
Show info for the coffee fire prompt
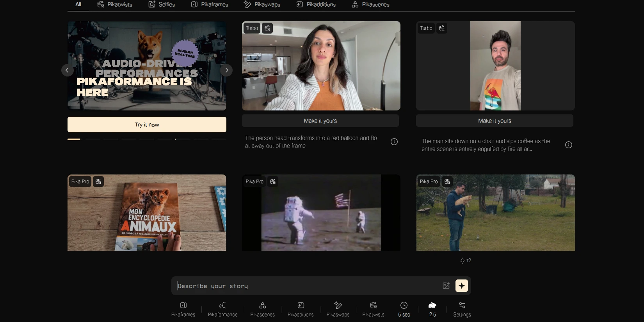tap(568, 145)
